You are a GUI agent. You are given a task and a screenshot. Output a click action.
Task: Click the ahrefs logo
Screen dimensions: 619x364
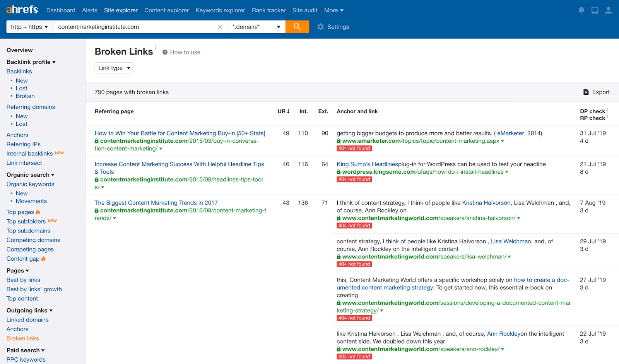pyautogui.click(x=22, y=10)
